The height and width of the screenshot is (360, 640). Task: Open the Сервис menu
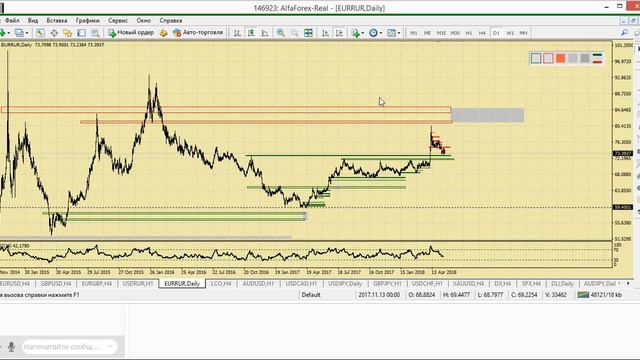tap(118, 20)
